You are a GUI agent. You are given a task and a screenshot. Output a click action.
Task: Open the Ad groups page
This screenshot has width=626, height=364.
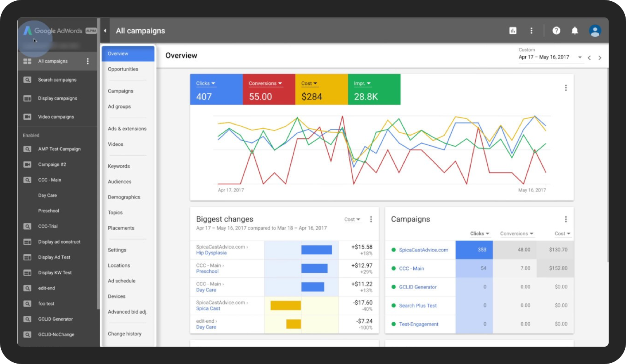[119, 106]
